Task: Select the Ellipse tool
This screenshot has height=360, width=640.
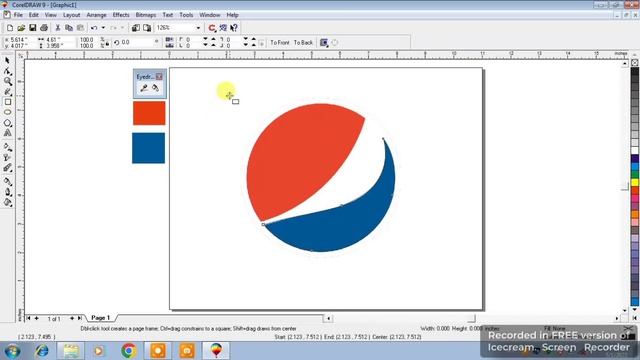Action: coord(7,112)
